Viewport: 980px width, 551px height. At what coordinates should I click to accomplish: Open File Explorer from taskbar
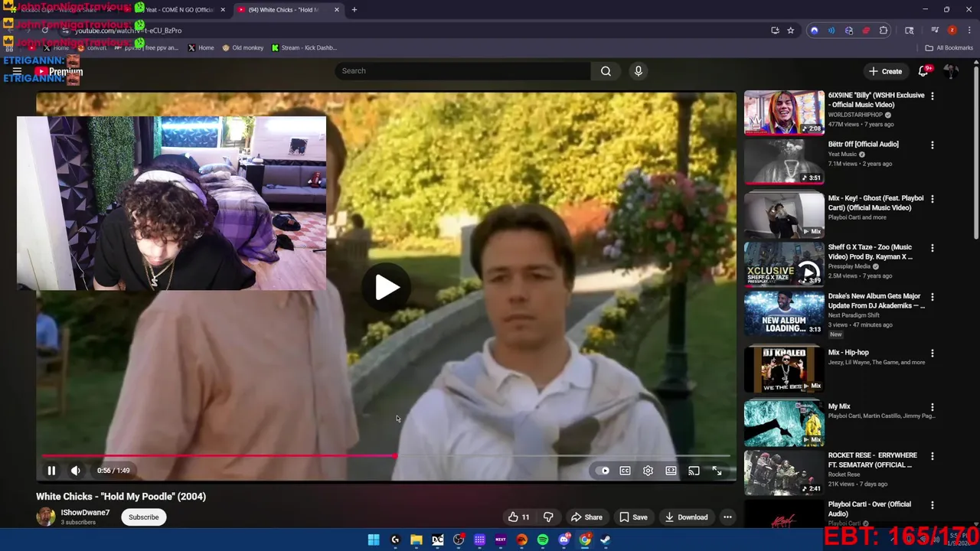click(416, 540)
